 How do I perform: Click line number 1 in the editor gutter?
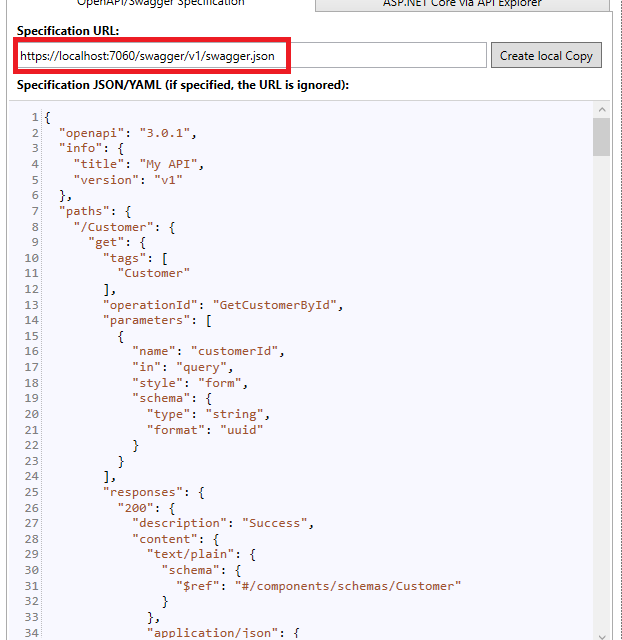coord(34,118)
